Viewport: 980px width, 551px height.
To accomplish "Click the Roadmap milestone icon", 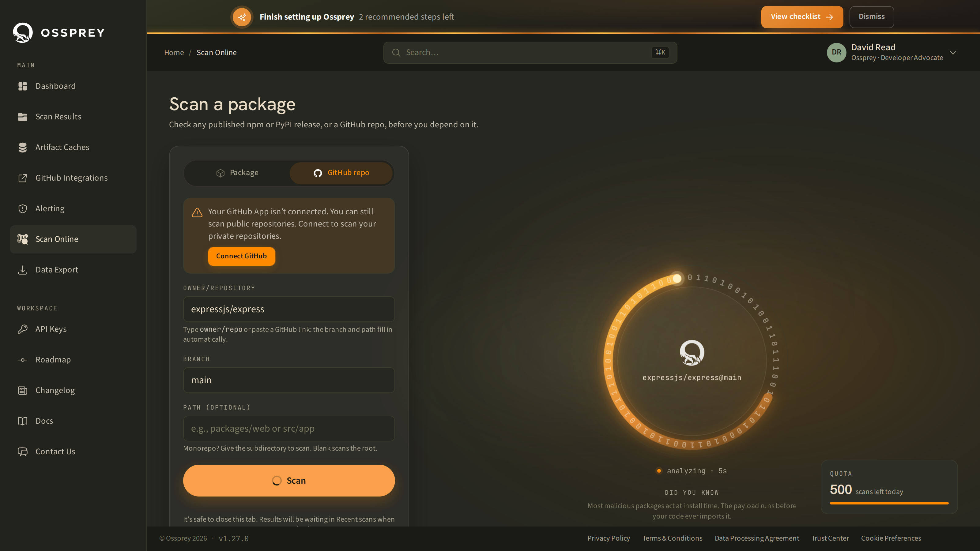I will 22,360.
